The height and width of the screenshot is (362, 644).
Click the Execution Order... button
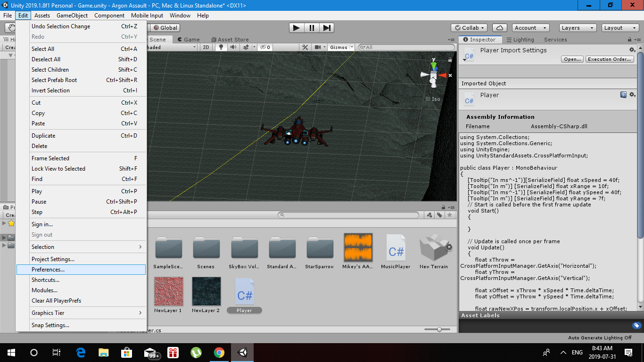[609, 59]
